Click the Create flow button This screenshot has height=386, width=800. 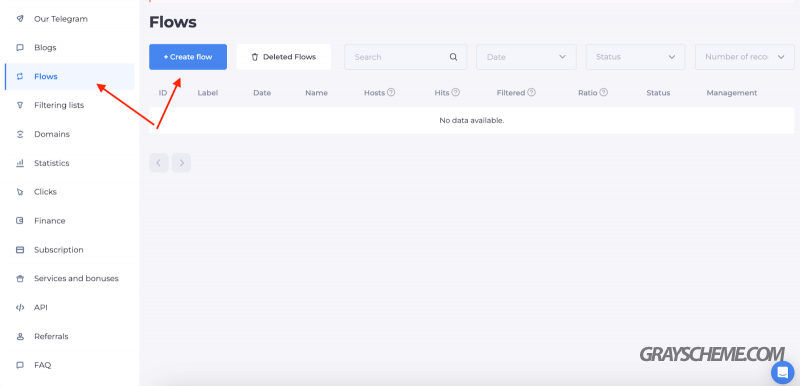(x=188, y=57)
